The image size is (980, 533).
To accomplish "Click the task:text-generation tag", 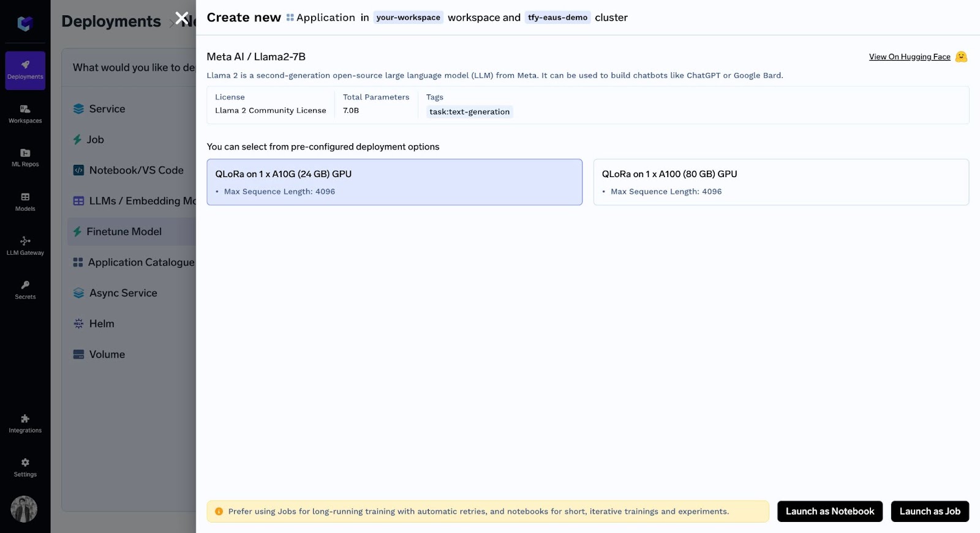I will click(x=469, y=112).
